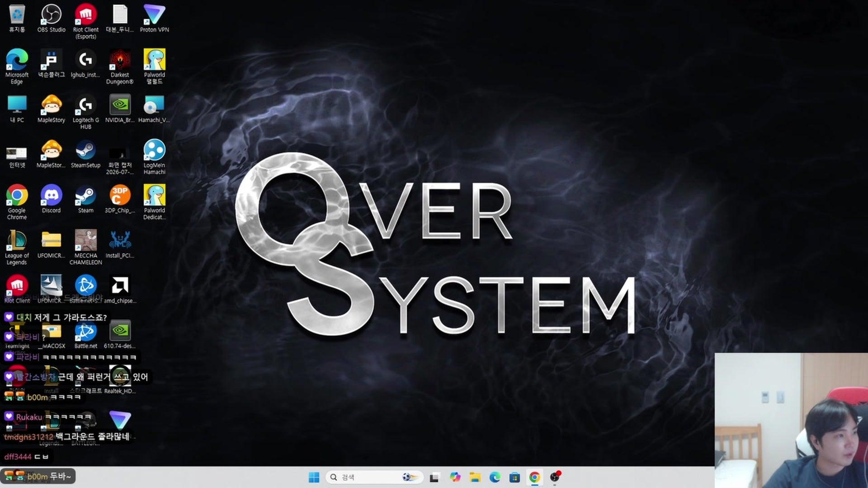Click the taskbar search box
This screenshot has height=488, width=868.
tap(374, 477)
